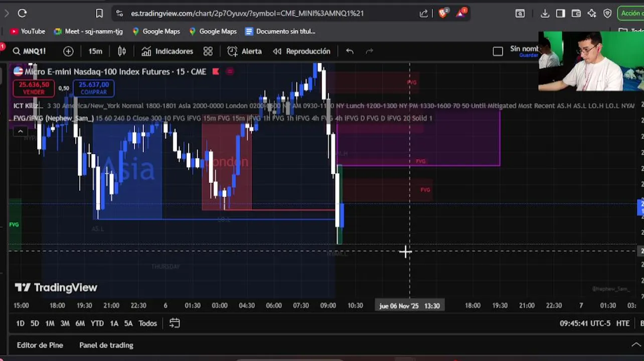Collapse the indicator legend chevron
The height and width of the screenshot is (361, 644).
point(20,131)
